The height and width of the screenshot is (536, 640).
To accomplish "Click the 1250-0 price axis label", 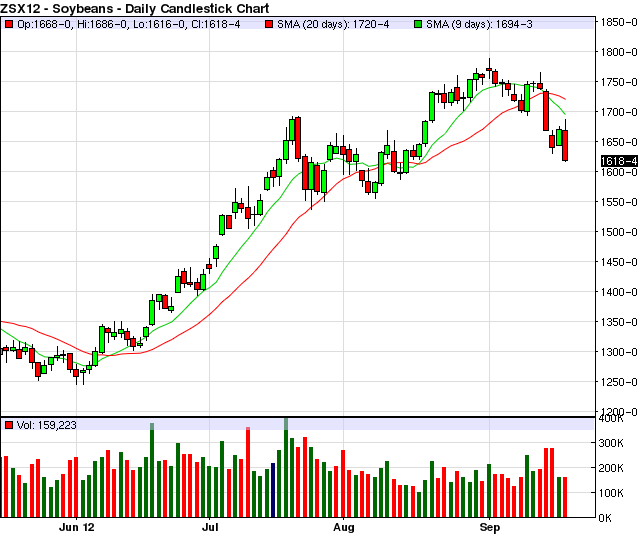I will 619,382.
